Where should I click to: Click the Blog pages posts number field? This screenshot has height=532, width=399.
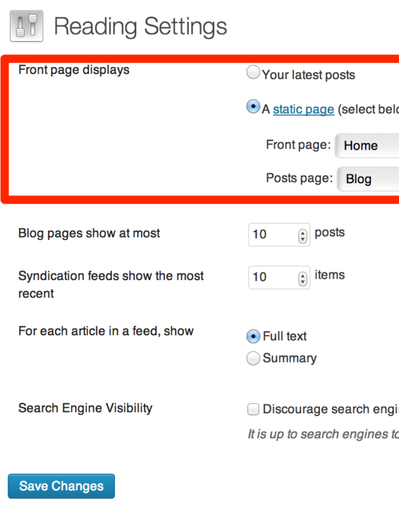tap(279, 235)
